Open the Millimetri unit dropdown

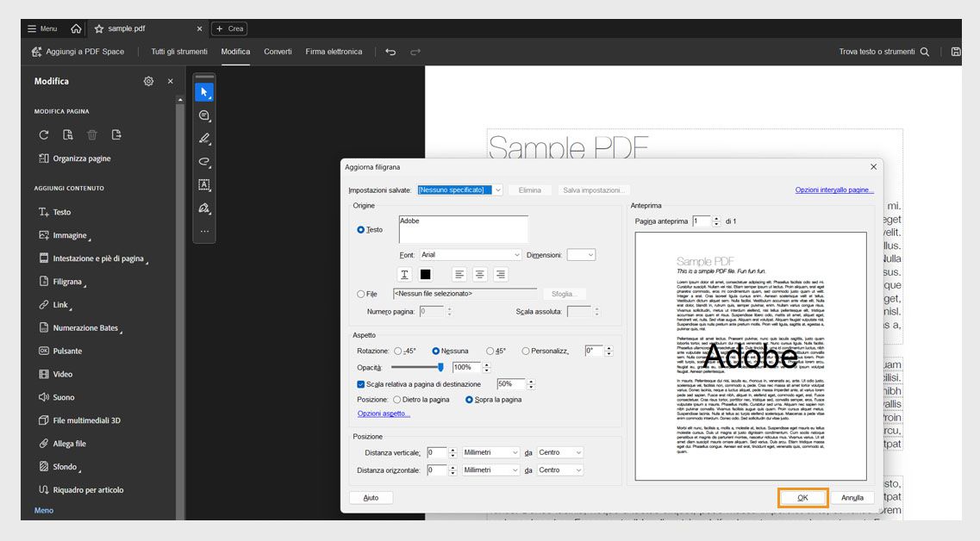490,452
